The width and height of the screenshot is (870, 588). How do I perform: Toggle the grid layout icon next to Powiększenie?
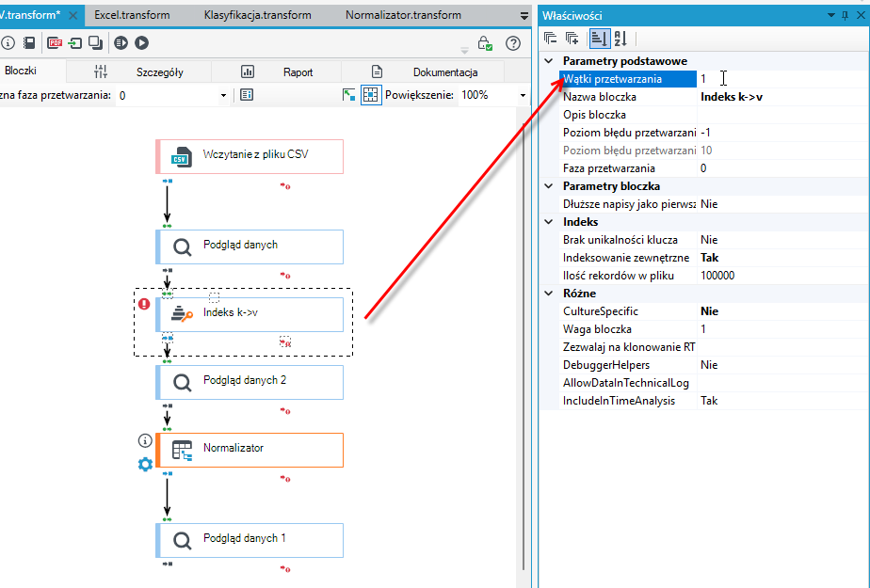371,95
